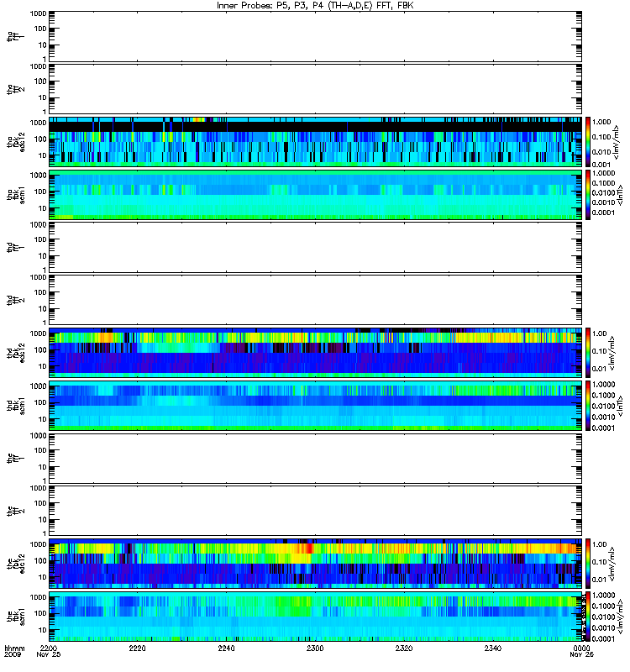Image resolution: width=630 pixels, height=672 pixels.
Task: Click the 2240 time axis label
Action: (x=226, y=648)
